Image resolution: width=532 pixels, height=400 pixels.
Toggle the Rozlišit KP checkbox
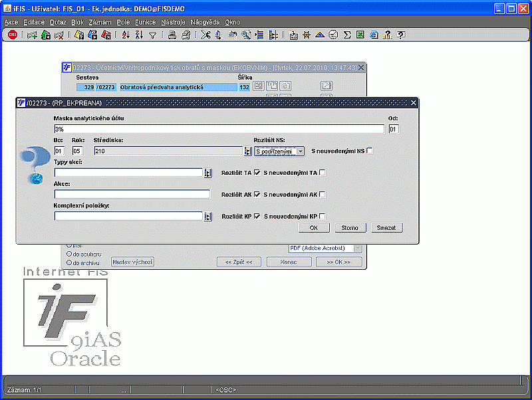coord(257,216)
